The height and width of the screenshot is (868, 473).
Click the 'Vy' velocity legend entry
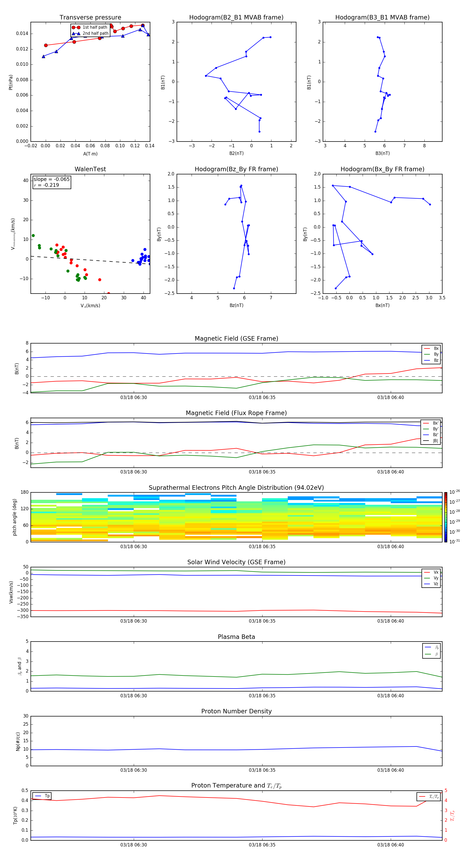[x=431, y=578]
